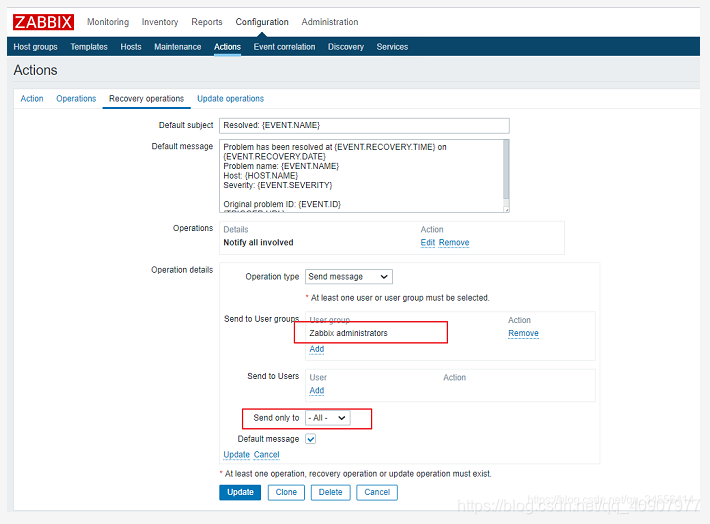Open the Reports menu

point(206,22)
